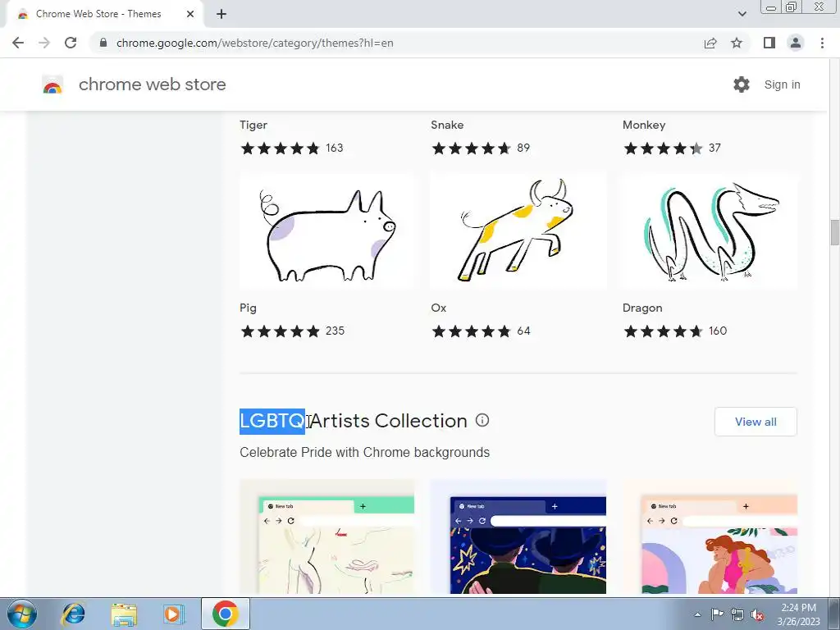The image size is (840, 630).
Task: Open the Windows Start button
Action: point(22,614)
